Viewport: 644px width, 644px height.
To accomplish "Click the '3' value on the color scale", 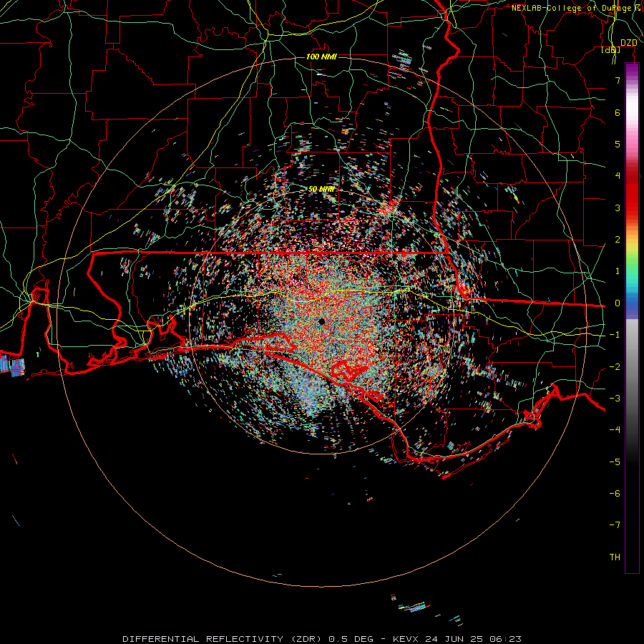I will pyautogui.click(x=618, y=208).
